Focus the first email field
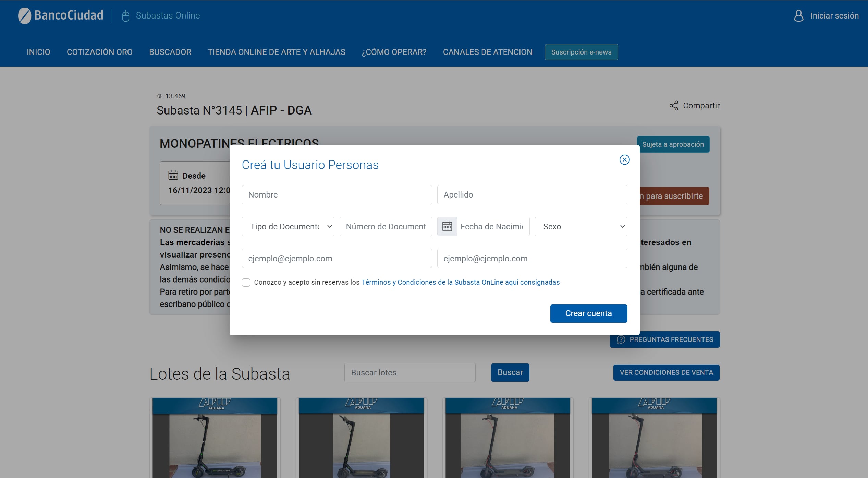Image resolution: width=868 pixels, height=478 pixels. pyautogui.click(x=337, y=258)
